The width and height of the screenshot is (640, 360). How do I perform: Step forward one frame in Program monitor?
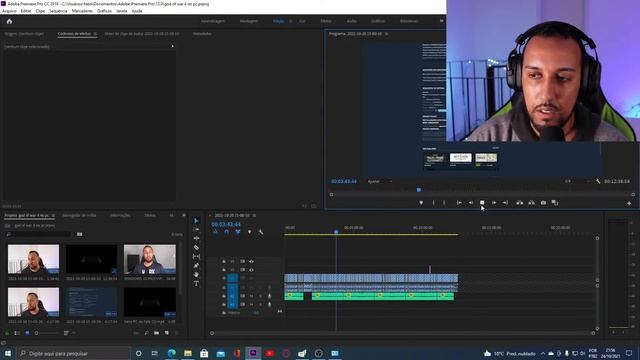coord(494,202)
